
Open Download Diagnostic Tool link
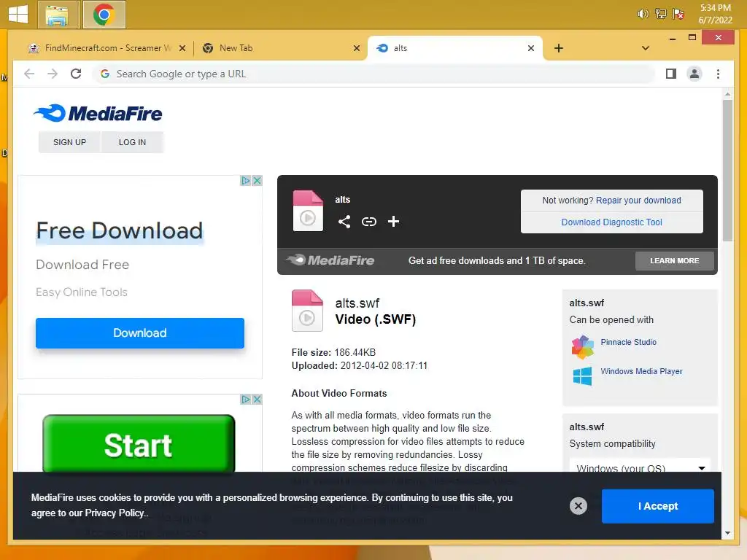pyautogui.click(x=612, y=222)
